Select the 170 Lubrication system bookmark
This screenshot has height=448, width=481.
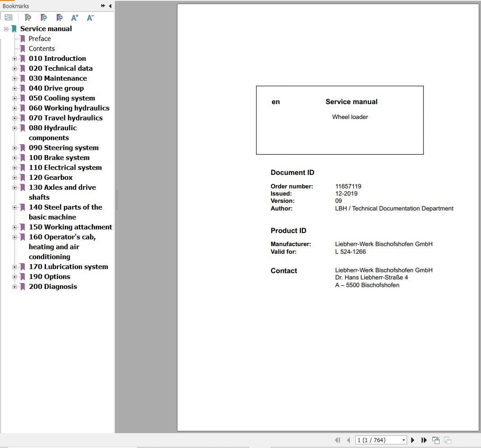(x=68, y=267)
